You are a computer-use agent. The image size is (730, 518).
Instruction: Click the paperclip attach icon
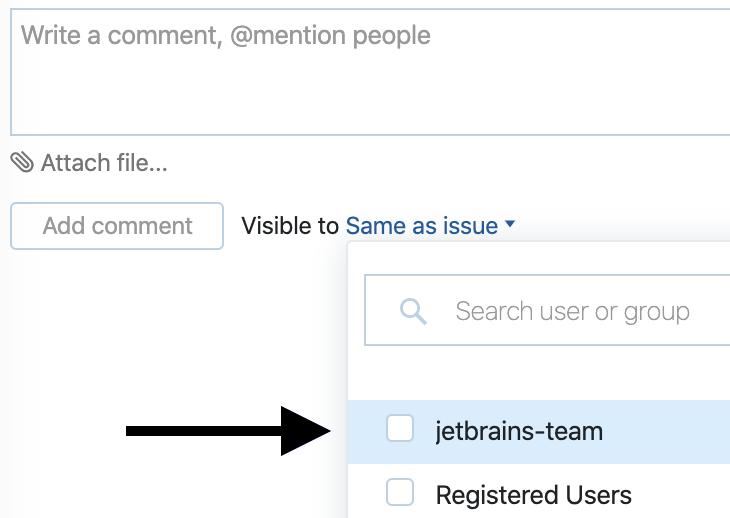pyautogui.click(x=22, y=162)
